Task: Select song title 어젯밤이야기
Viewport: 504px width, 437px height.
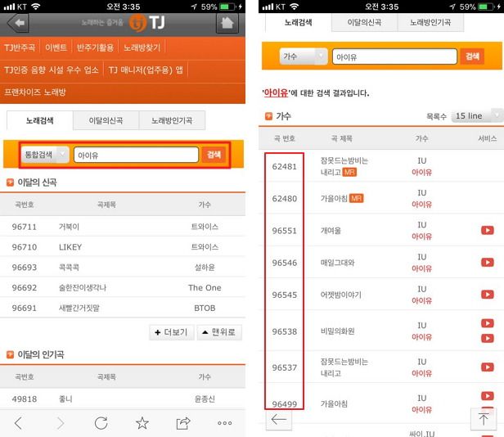Action: (340, 295)
